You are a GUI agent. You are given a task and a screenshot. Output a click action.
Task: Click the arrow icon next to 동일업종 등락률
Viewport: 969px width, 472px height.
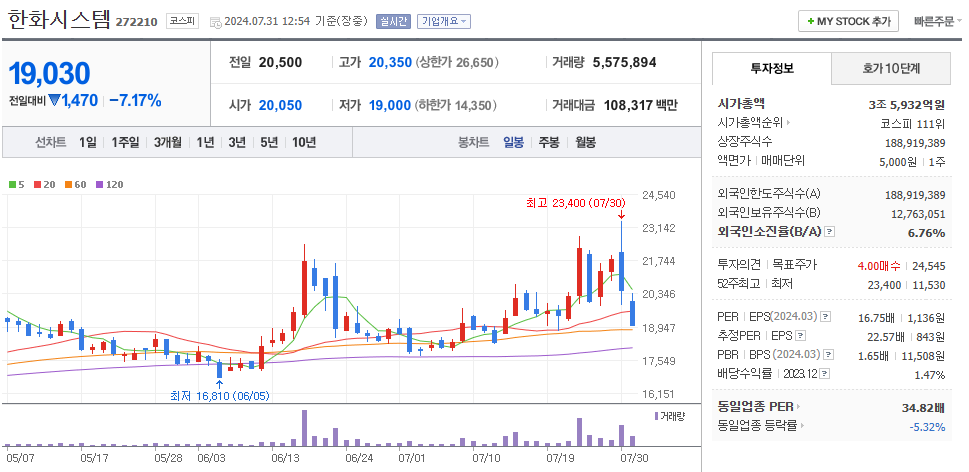802,425
